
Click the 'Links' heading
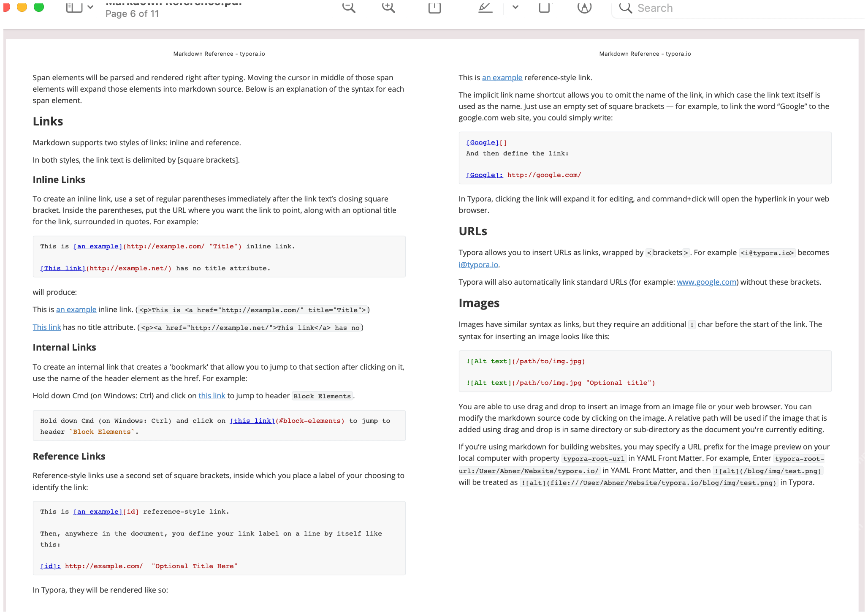pyautogui.click(x=48, y=122)
